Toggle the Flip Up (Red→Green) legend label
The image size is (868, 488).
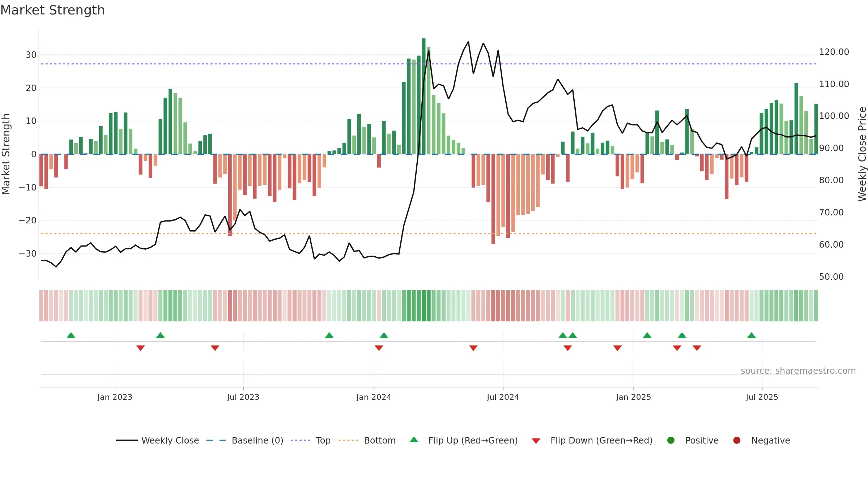point(473,441)
